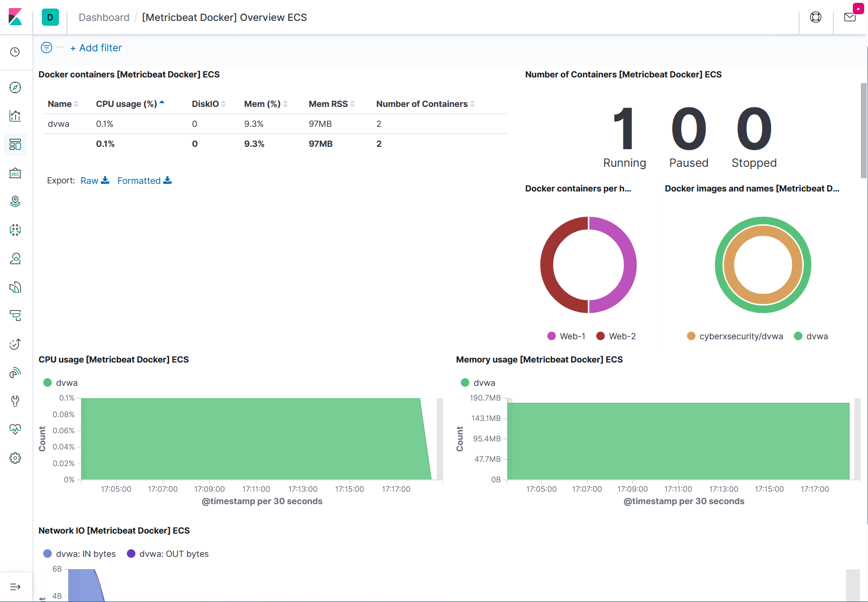Select the highlighted Dashboard icon
Viewport: 868px width, 602px height.
click(x=15, y=144)
